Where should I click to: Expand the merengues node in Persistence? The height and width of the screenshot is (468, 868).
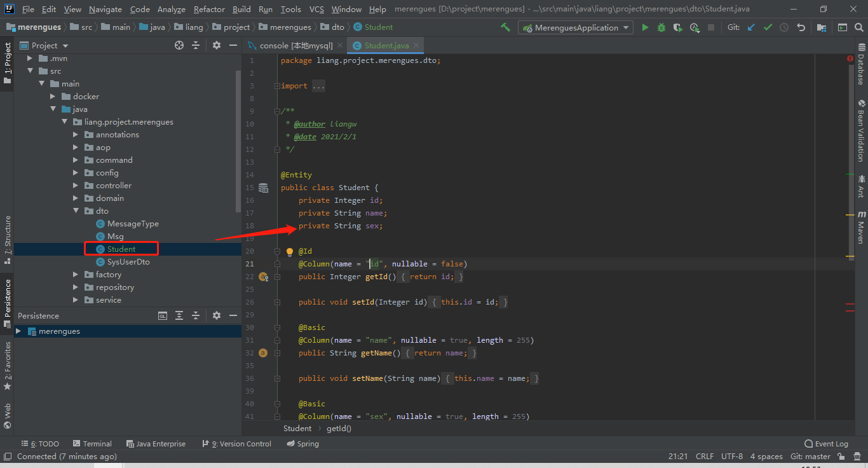pos(18,331)
